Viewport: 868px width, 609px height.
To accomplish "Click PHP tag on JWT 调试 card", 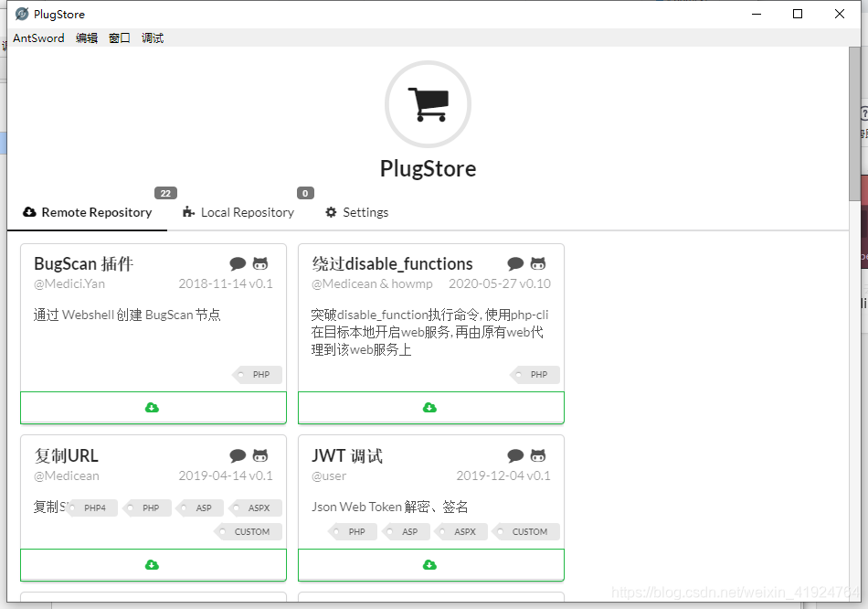I will point(354,531).
